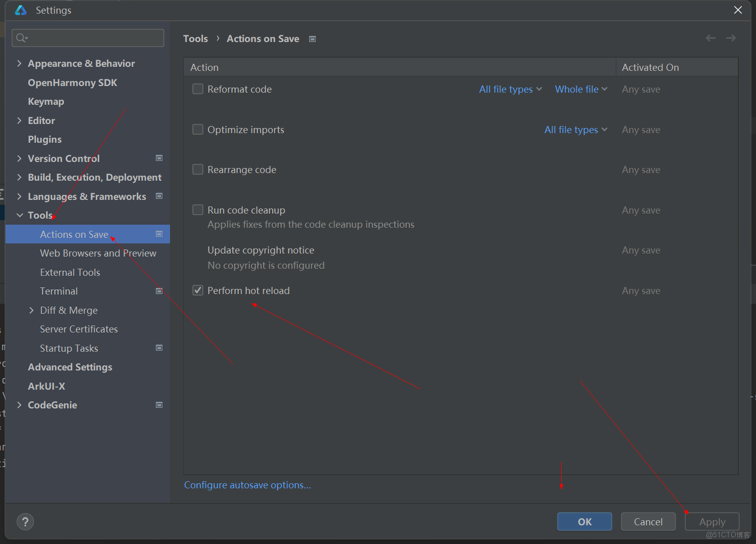
Task: Open Whole file dropdown
Action: coord(581,89)
